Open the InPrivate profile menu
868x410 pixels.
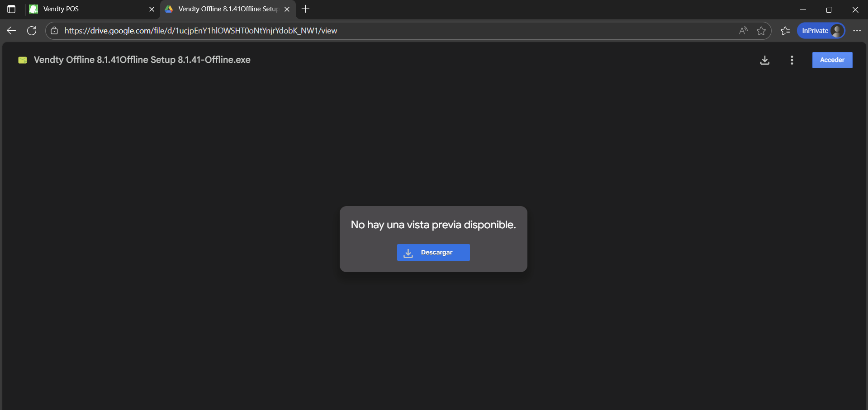tap(821, 31)
